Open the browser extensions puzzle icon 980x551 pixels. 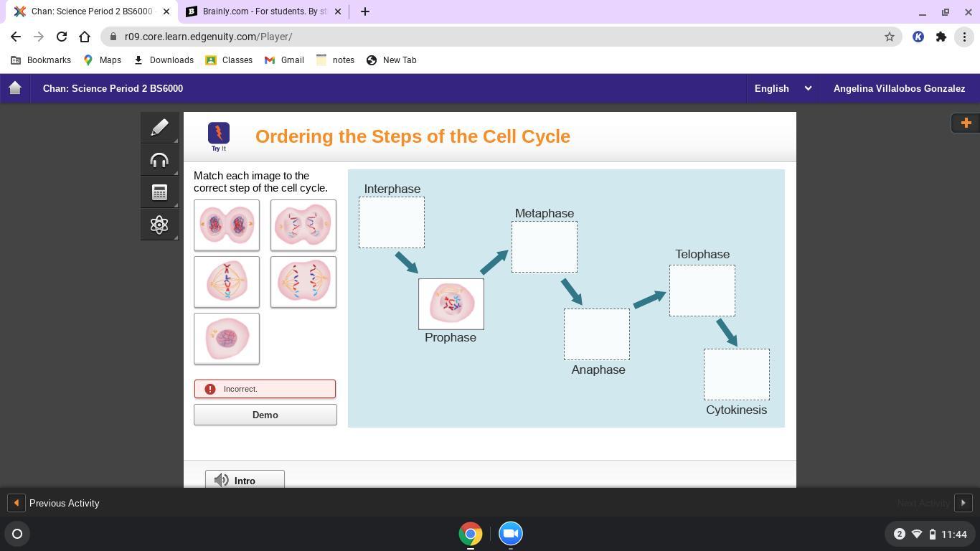coord(941,37)
